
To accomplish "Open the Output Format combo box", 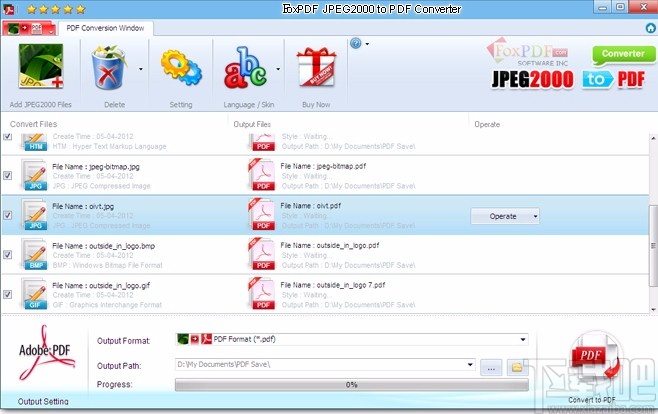I will point(352,339).
